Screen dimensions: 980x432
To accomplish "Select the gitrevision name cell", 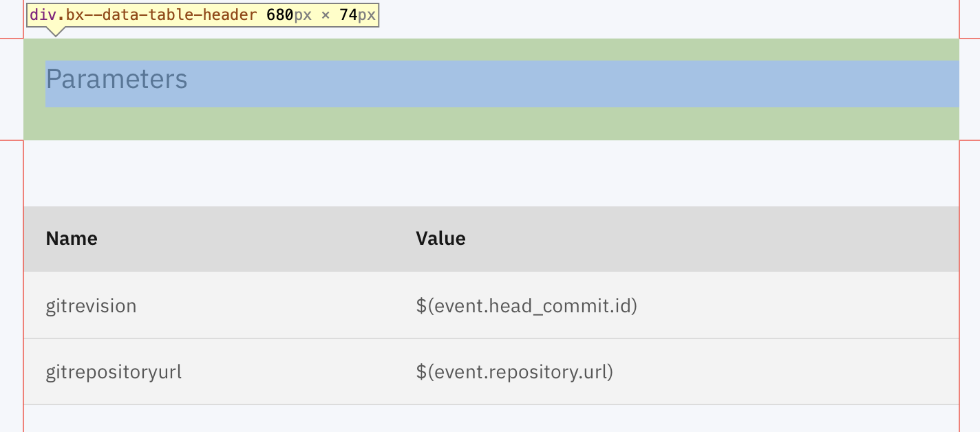I will coord(91,305).
